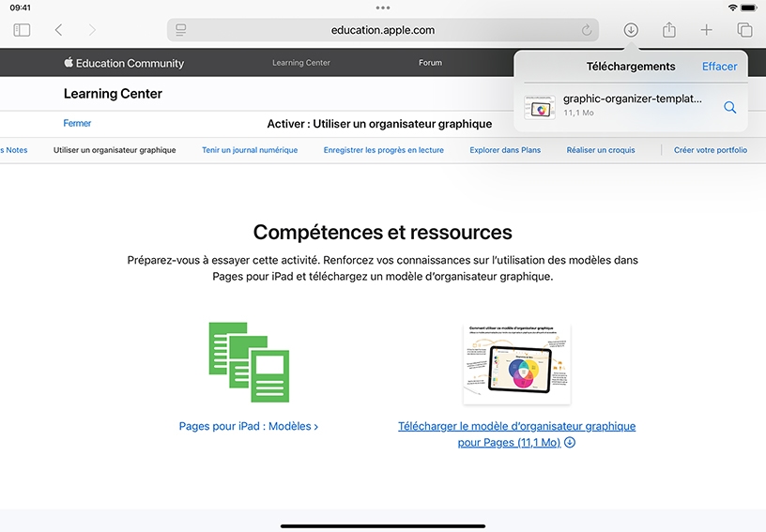Open the graphic-organizer-templat... download item
The width and height of the screenshot is (766, 532).
630,107
